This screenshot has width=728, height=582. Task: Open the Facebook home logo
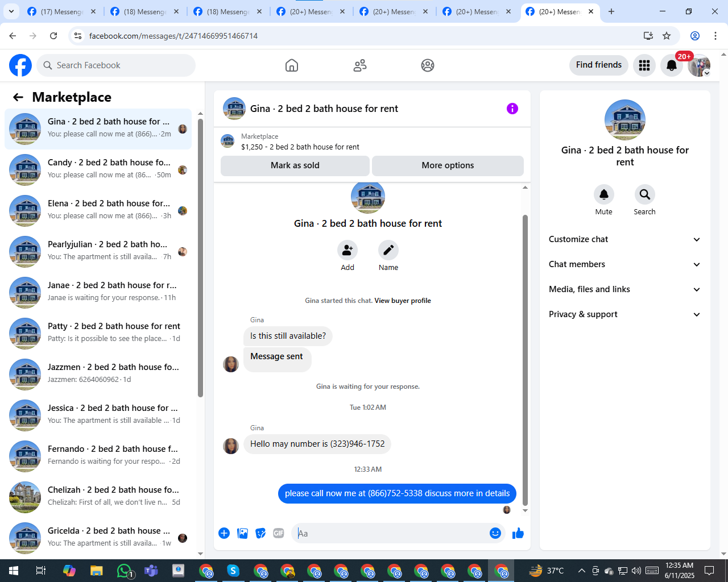[x=20, y=65]
